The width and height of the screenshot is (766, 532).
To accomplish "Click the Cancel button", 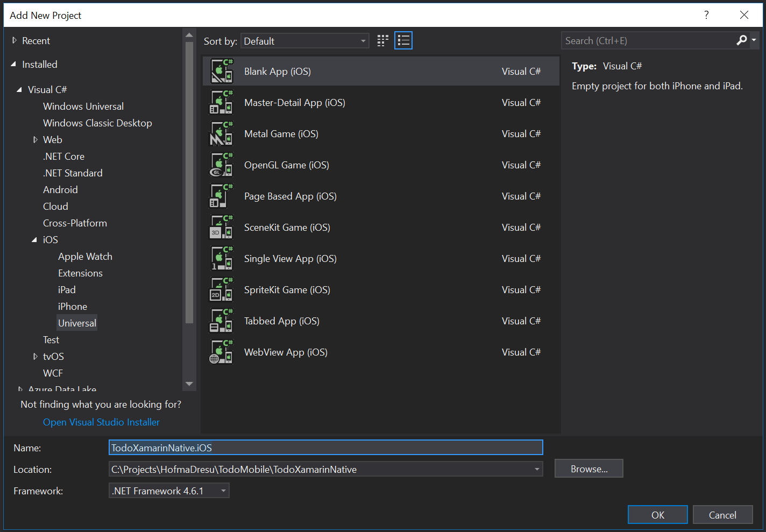I will 722,515.
